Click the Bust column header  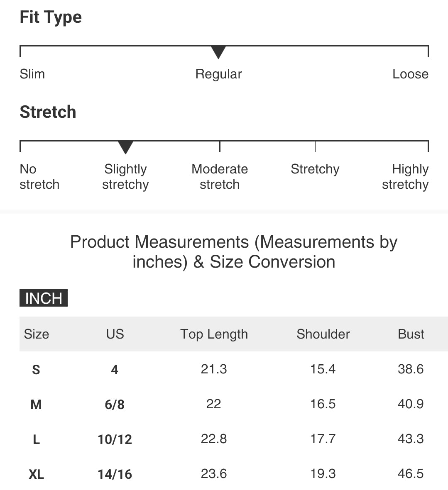point(411,334)
